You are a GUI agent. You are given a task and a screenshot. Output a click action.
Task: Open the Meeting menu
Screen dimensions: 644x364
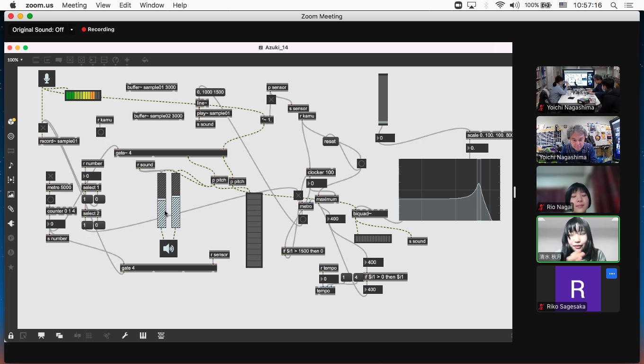click(x=74, y=5)
